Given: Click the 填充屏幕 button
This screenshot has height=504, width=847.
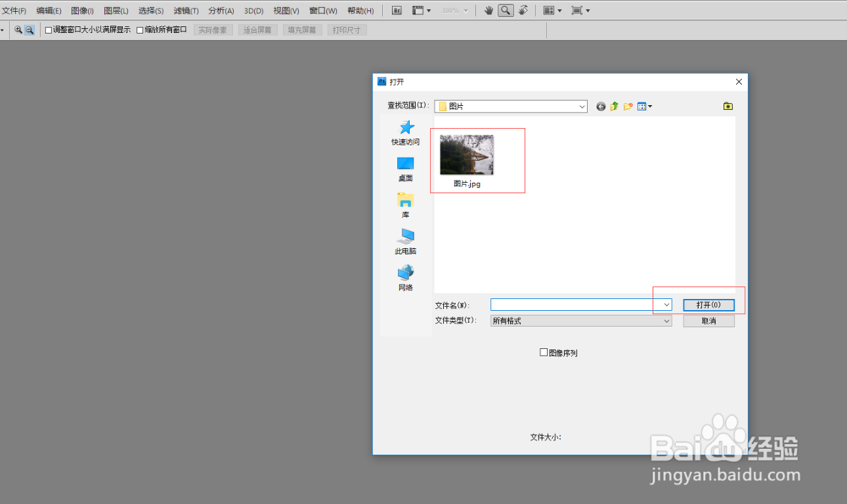Looking at the screenshot, I should click(302, 30).
